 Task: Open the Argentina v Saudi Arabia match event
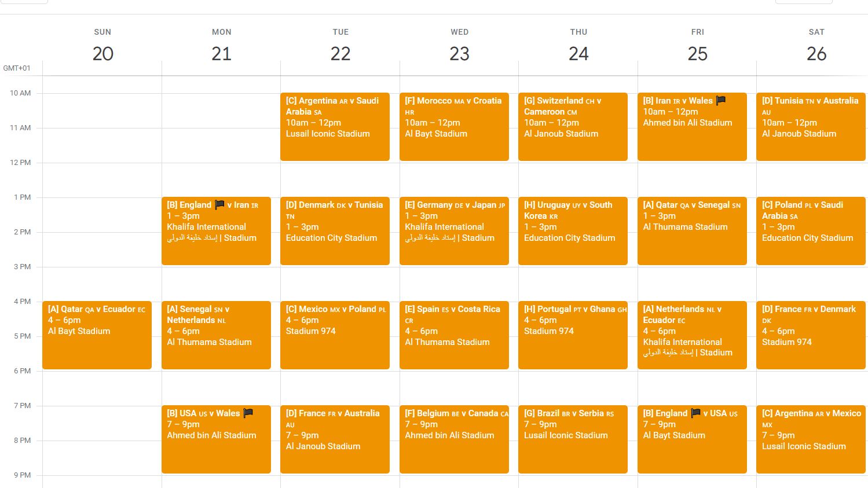coord(335,126)
